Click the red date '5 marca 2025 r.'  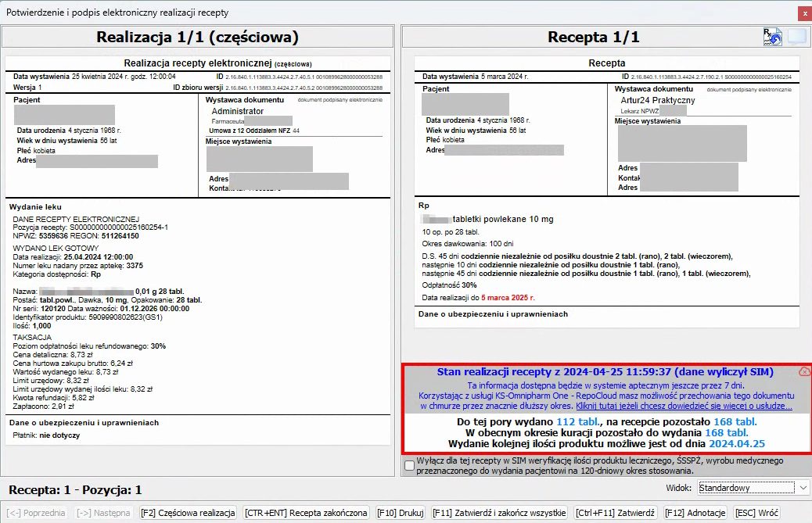coord(508,297)
